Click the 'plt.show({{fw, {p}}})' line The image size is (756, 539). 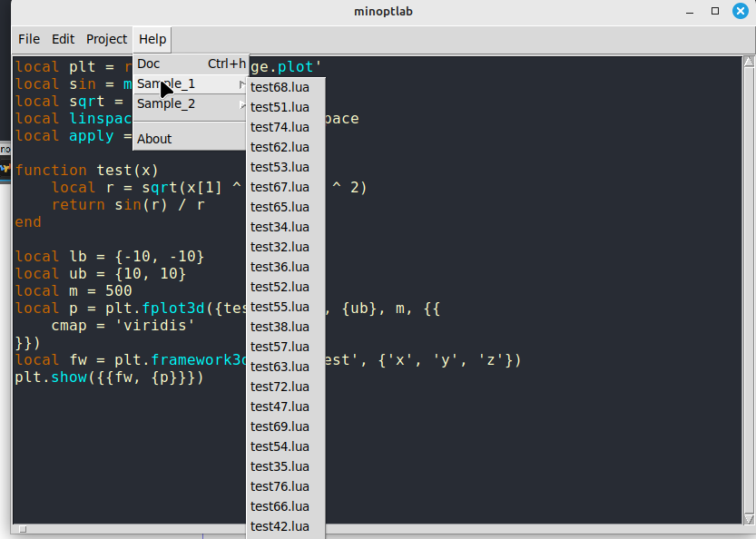pyautogui.click(x=110, y=377)
